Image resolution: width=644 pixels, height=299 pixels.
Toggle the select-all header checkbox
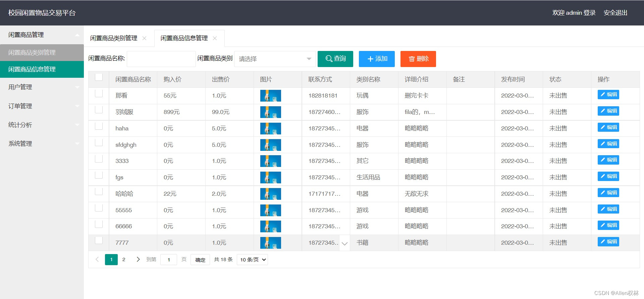click(99, 77)
